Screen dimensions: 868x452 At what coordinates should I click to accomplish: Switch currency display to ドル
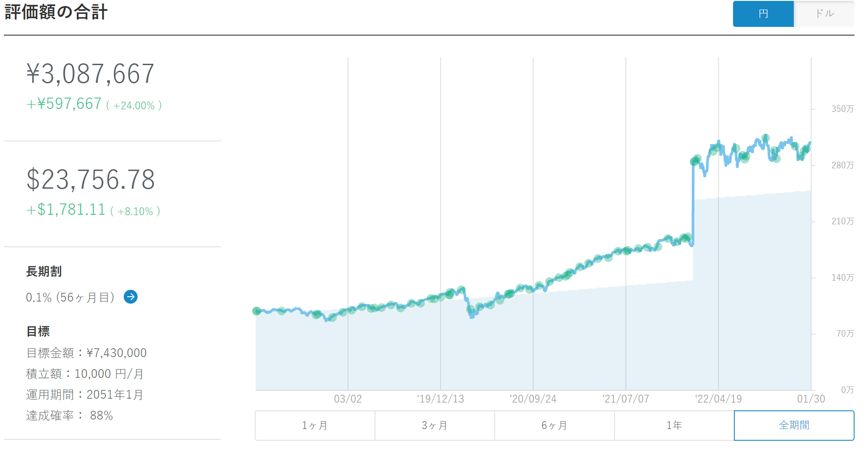(824, 14)
